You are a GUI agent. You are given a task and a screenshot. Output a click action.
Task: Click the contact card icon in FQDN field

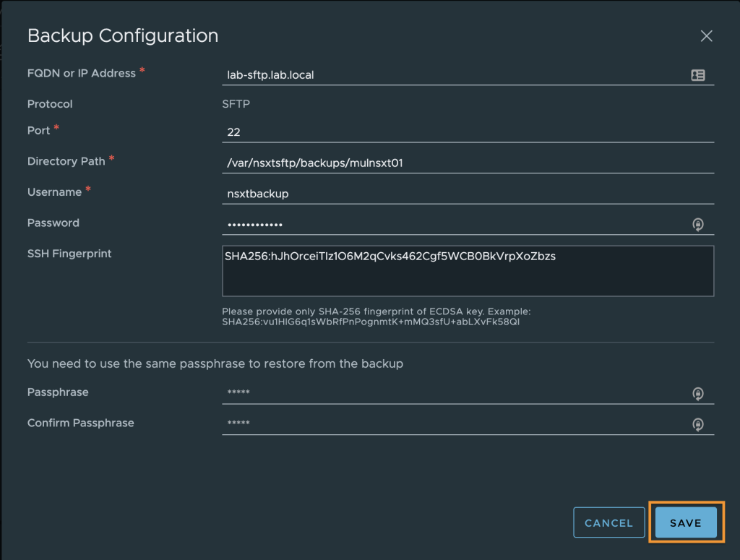click(x=697, y=75)
